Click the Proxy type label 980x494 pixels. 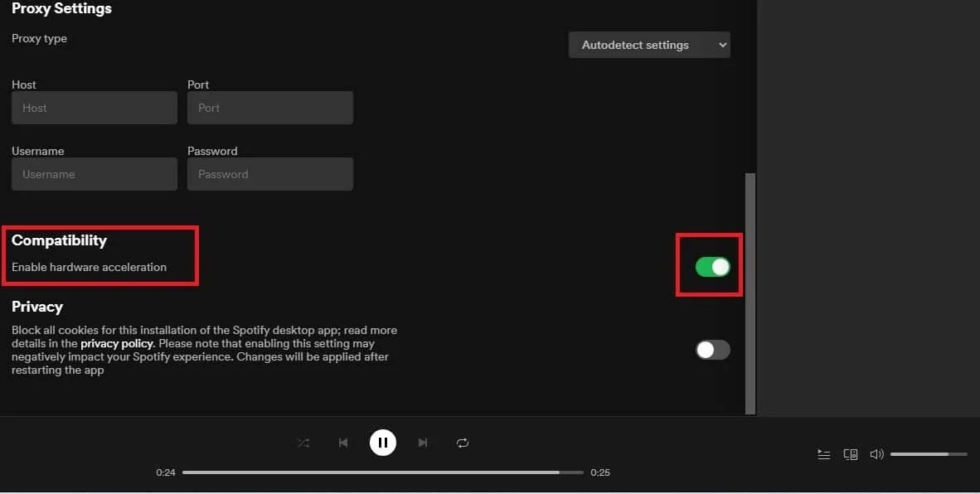(x=39, y=39)
